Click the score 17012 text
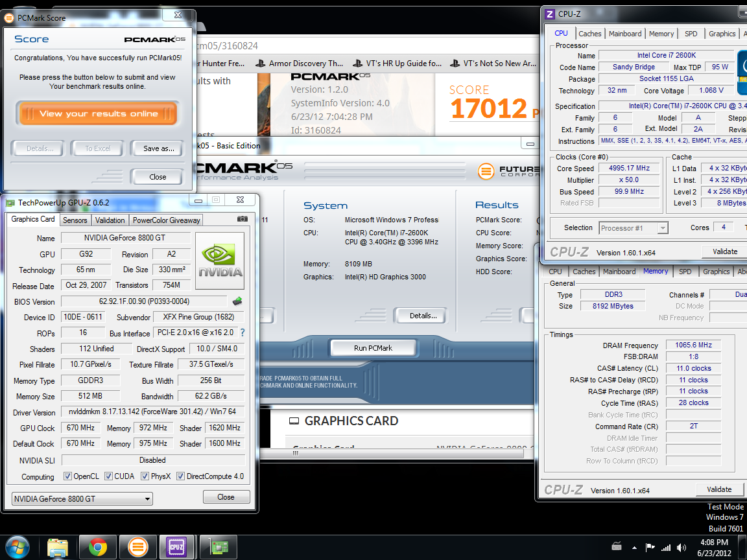747x560 pixels. pos(488,108)
